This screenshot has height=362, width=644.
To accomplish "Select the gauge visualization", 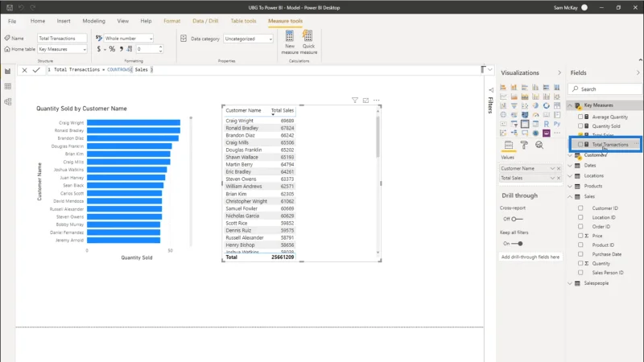I will (x=535, y=115).
